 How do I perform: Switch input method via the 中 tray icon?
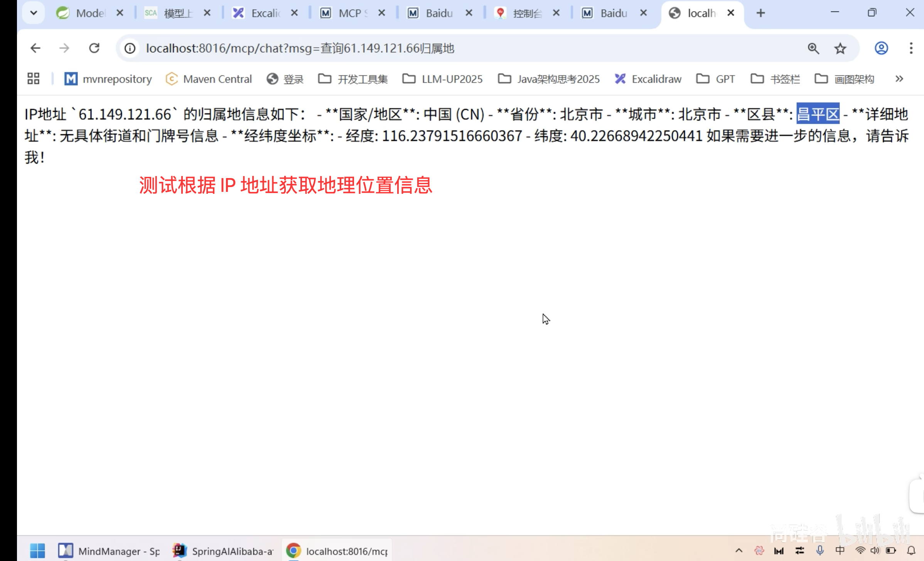(840, 550)
